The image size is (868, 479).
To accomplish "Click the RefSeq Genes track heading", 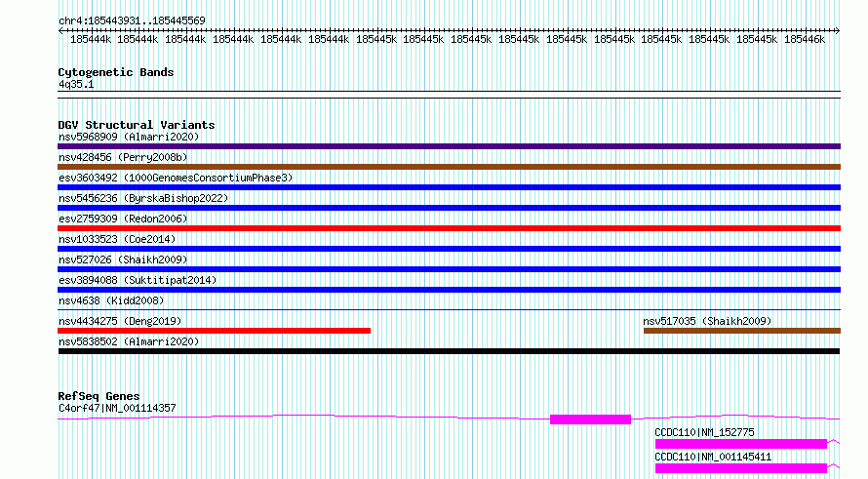I will click(99, 396).
